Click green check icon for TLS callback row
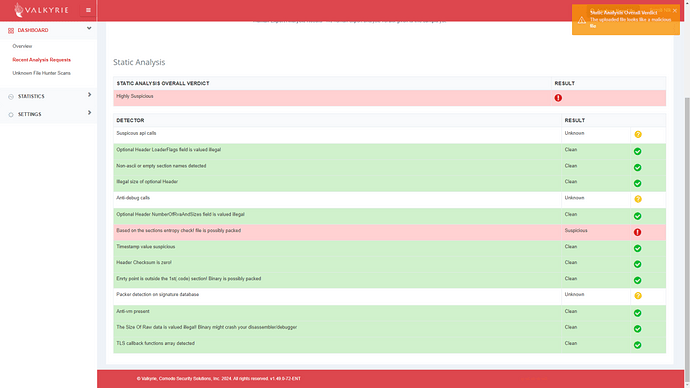 (x=637, y=345)
